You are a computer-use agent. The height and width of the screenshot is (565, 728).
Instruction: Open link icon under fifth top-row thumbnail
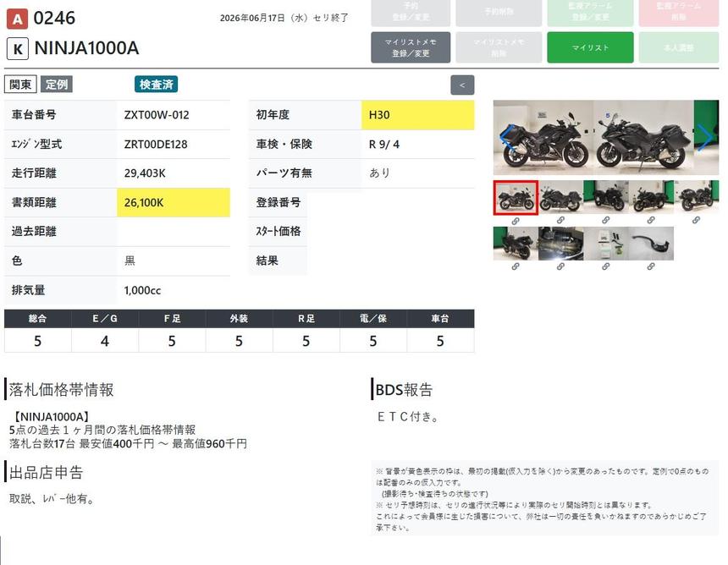[696, 220]
